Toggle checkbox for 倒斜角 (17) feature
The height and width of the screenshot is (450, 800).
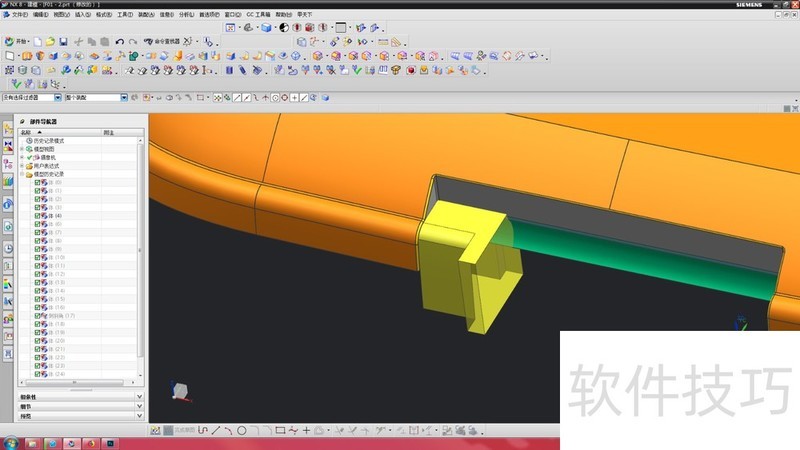click(x=37, y=315)
